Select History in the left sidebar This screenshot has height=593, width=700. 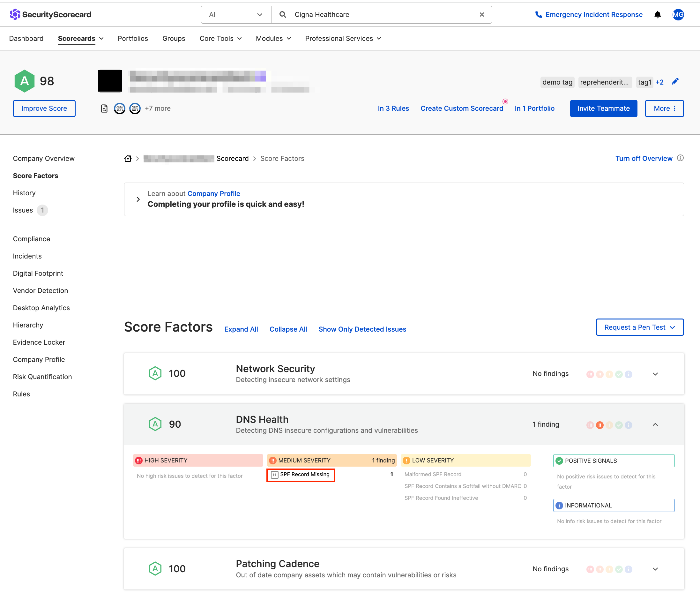click(x=24, y=193)
